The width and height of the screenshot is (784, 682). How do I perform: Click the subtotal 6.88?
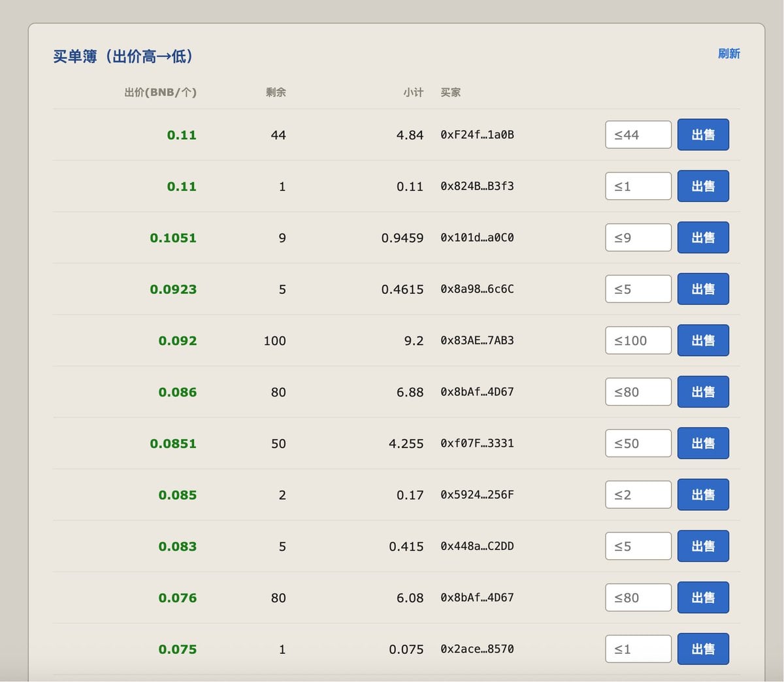[x=410, y=392]
